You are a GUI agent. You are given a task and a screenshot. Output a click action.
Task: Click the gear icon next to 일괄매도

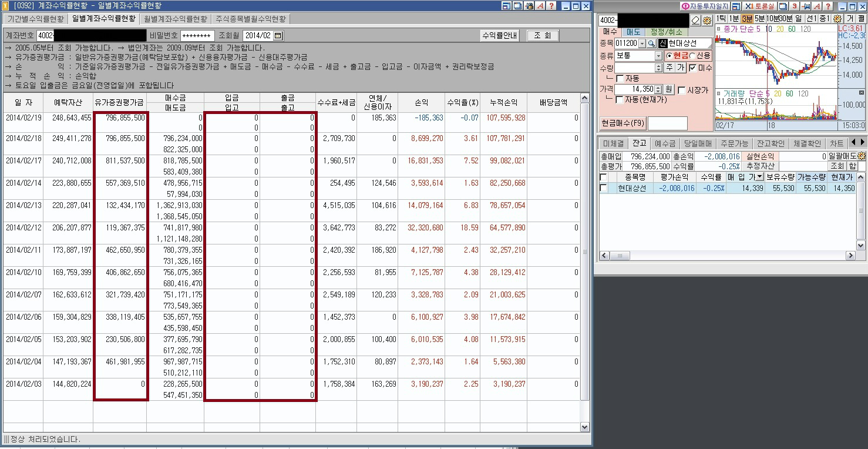862,156
